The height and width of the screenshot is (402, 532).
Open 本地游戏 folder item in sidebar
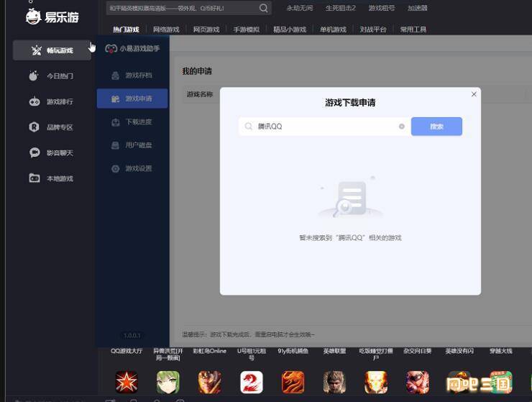(51, 178)
